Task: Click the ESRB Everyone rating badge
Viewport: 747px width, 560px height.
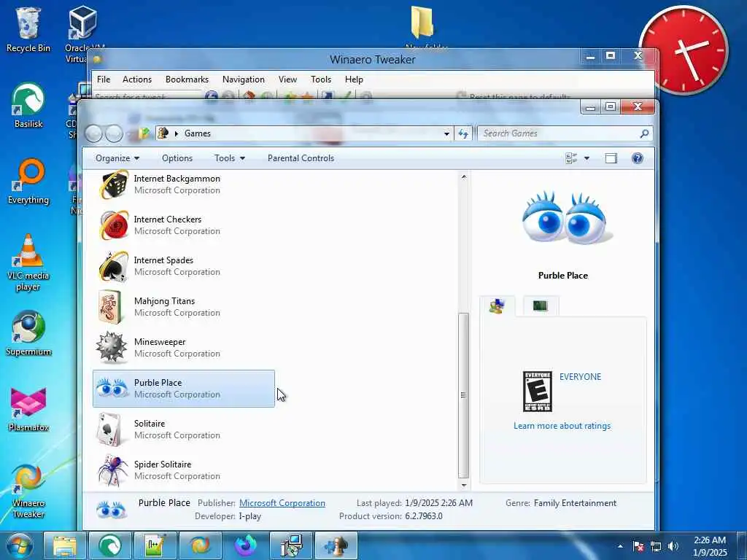Action: 538,392
